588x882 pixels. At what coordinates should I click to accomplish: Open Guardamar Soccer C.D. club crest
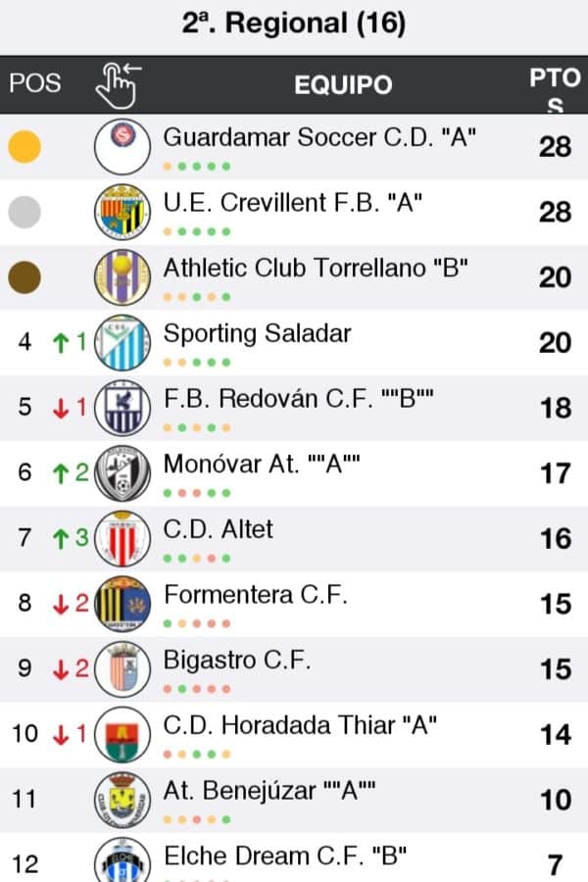pyautogui.click(x=122, y=147)
